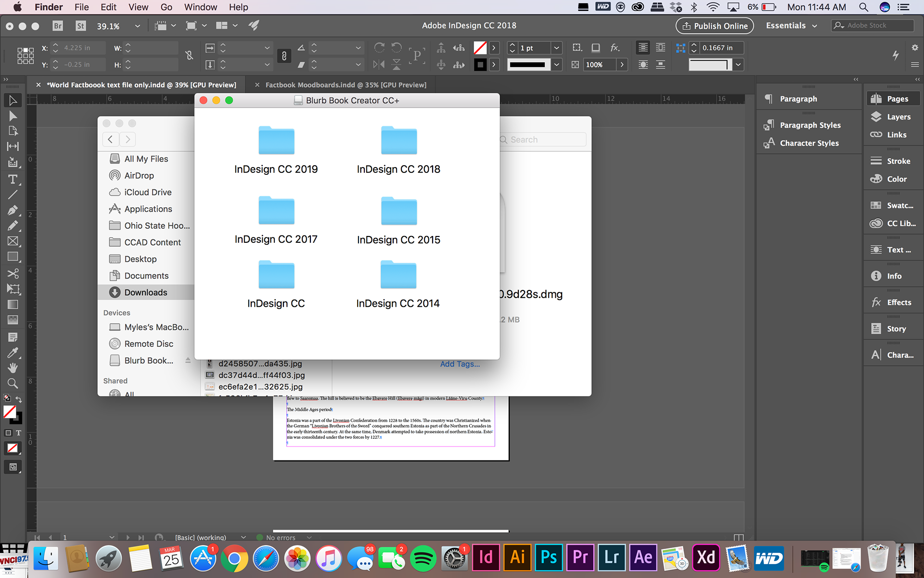
Task: Select Downloads in Finder sidebar
Action: pos(146,292)
